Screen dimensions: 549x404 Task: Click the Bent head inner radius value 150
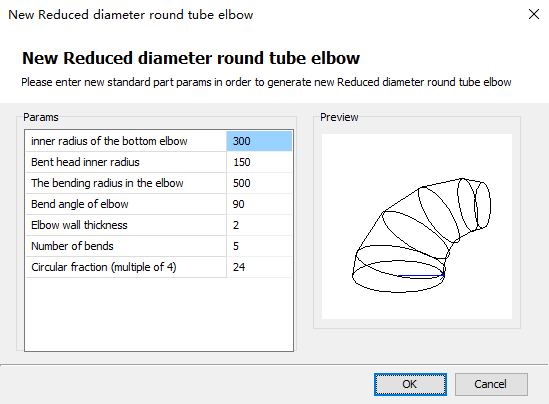(x=259, y=162)
